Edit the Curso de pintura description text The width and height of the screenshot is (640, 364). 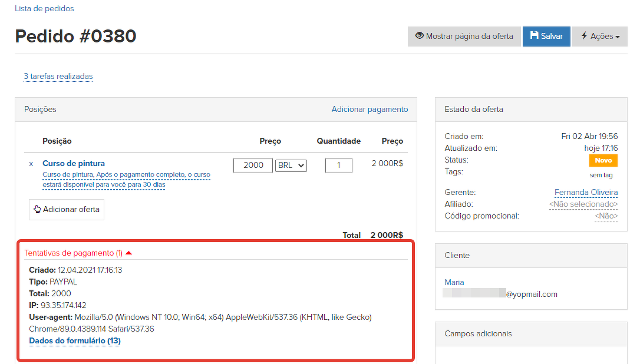[x=126, y=180]
